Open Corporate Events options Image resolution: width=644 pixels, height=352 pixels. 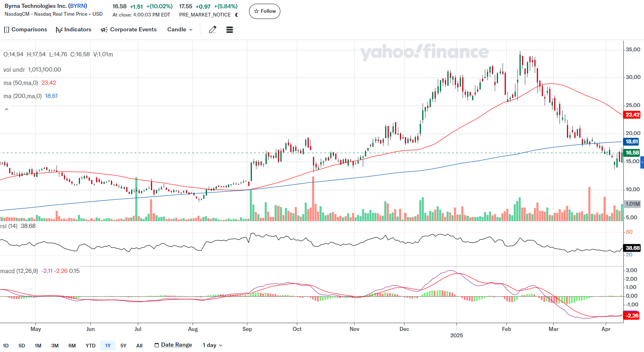pos(129,30)
